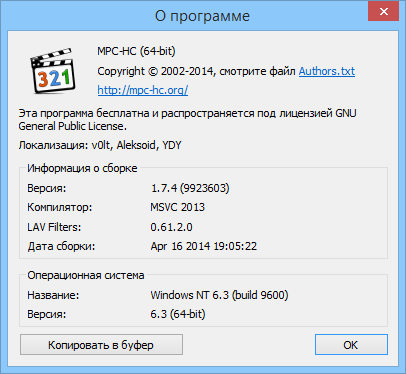Screen dimensions: 406x374
Task: Click the MPC-HC 321 clapperboard icon
Action: (52, 71)
